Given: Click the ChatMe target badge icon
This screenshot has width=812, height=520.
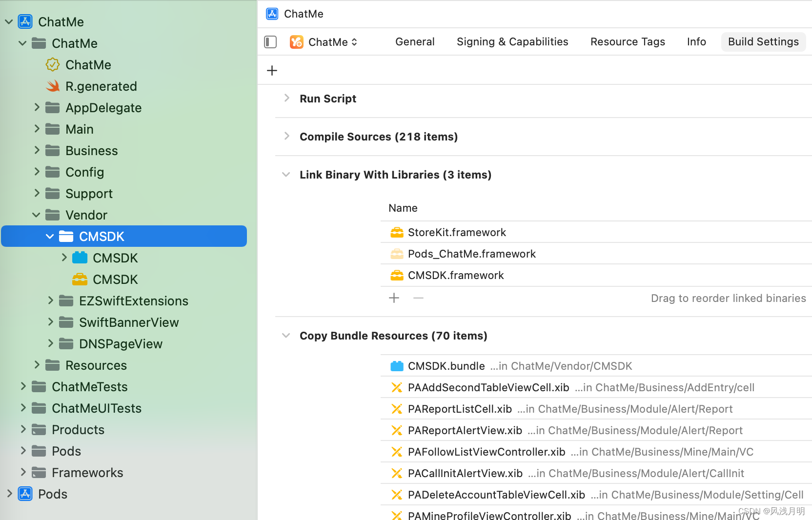Looking at the screenshot, I should [52, 64].
